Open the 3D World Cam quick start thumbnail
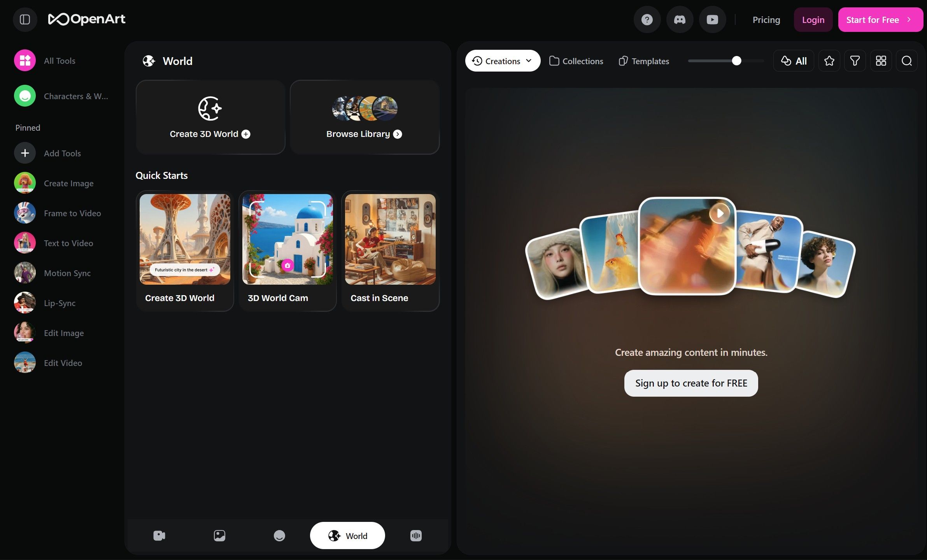 click(x=287, y=239)
